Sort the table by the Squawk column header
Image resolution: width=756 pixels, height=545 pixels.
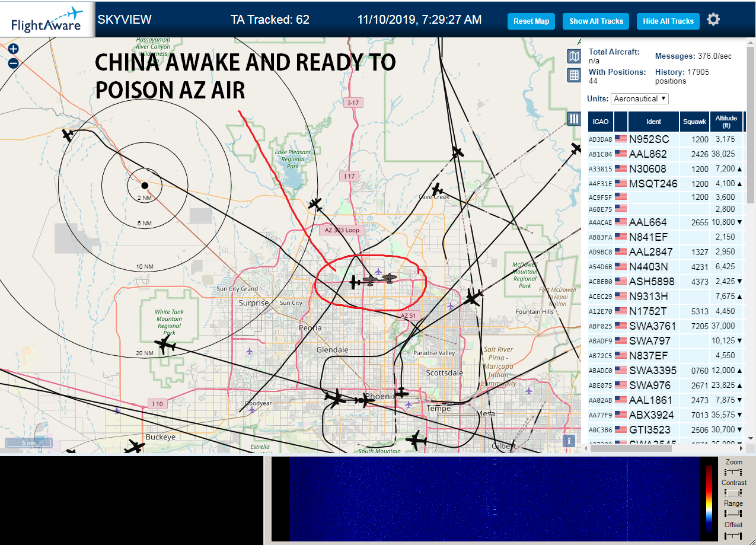(x=695, y=122)
